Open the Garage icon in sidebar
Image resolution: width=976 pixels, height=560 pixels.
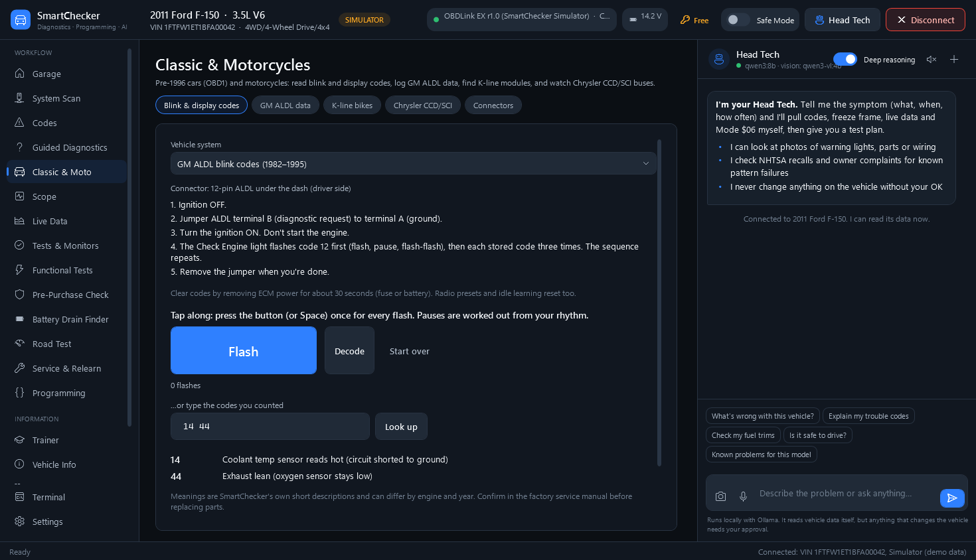(x=20, y=74)
